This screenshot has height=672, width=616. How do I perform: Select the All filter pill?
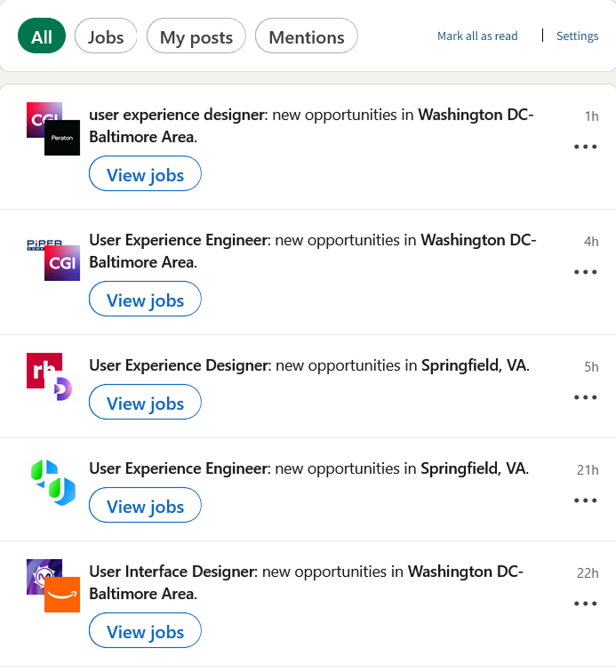[x=42, y=36]
